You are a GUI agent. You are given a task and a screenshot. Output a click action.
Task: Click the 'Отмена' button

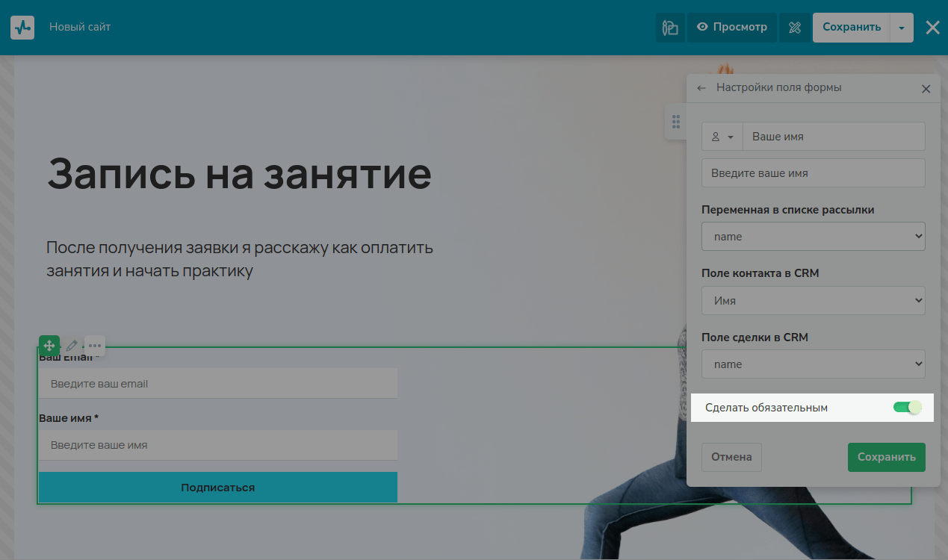point(731,457)
